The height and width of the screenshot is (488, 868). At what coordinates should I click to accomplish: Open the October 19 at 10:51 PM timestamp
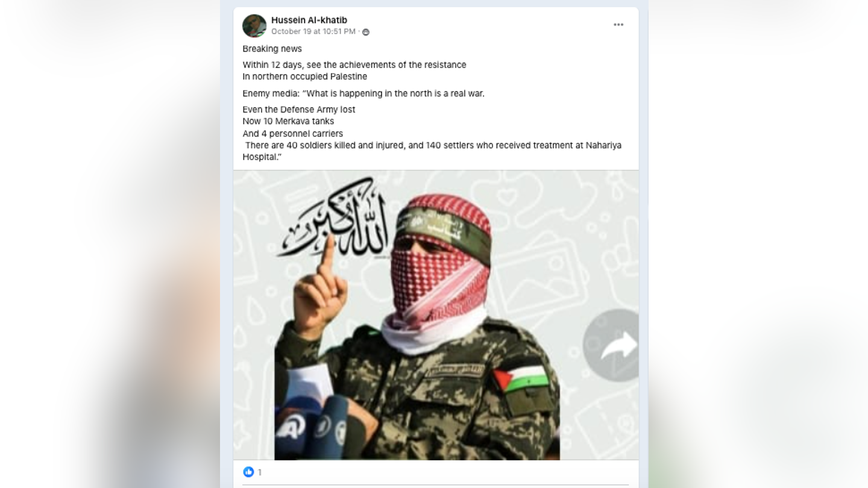(x=313, y=31)
